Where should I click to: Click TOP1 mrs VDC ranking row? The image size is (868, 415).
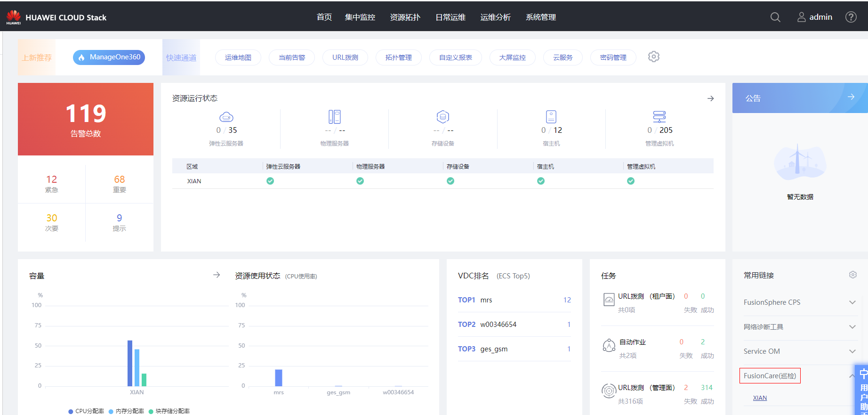tap(514, 300)
